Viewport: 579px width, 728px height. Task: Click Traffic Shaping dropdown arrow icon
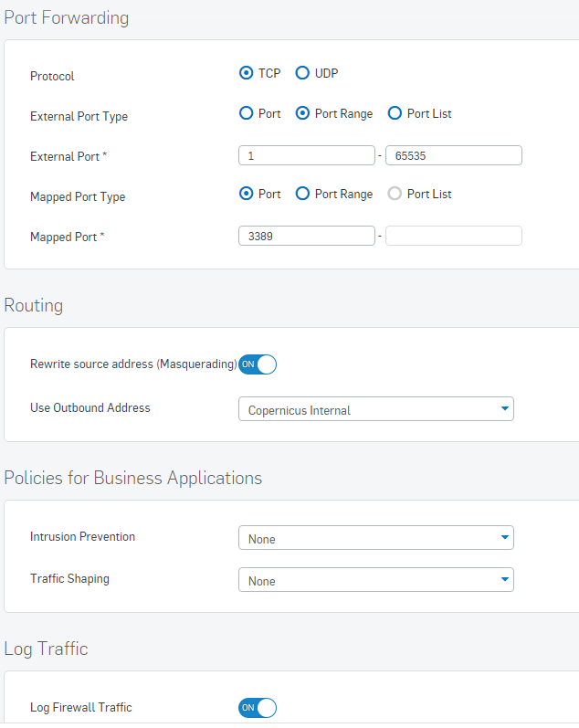coord(505,579)
